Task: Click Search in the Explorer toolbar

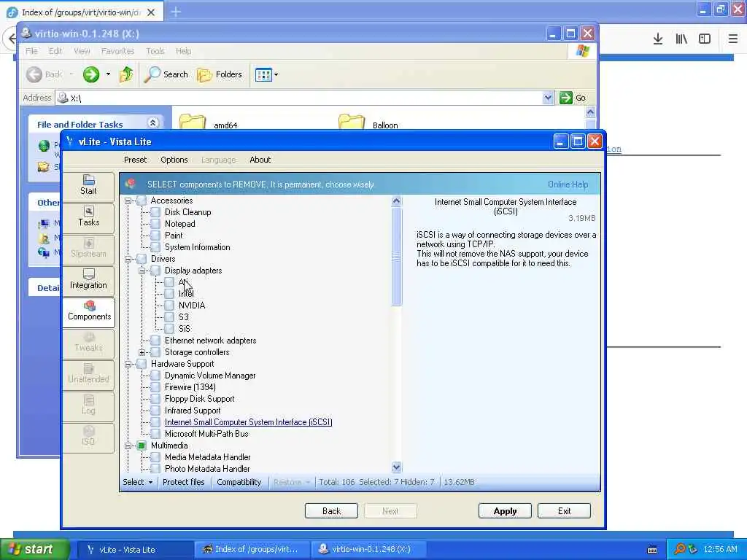Action: click(166, 74)
